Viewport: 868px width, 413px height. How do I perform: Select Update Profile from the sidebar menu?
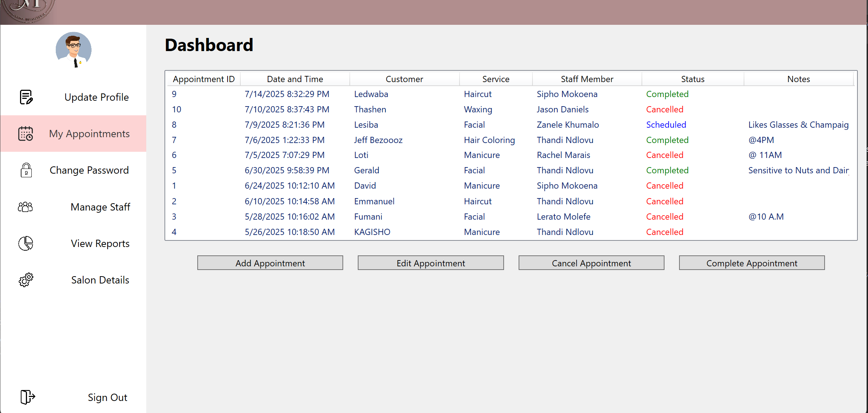tap(96, 97)
